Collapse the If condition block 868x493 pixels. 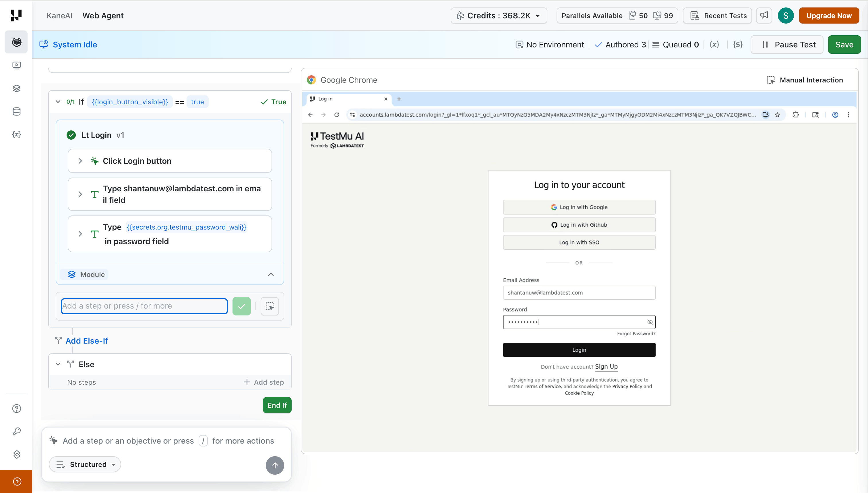[x=58, y=102]
